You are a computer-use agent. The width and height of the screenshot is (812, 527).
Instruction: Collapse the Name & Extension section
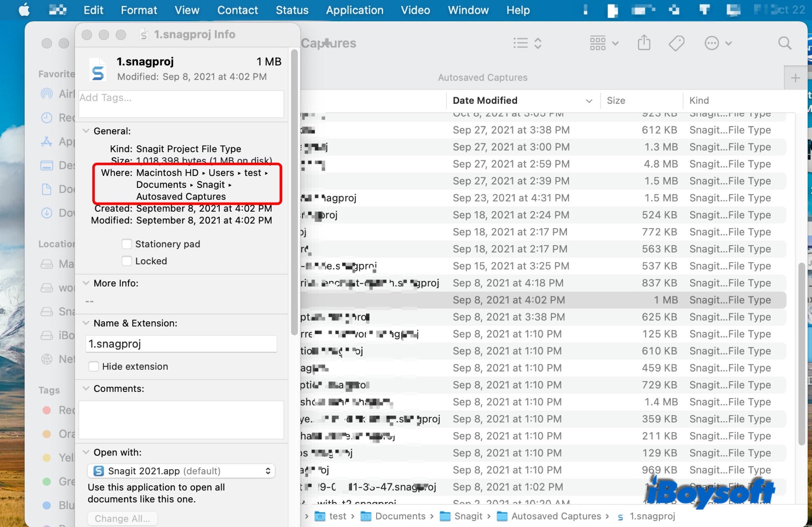pos(86,323)
